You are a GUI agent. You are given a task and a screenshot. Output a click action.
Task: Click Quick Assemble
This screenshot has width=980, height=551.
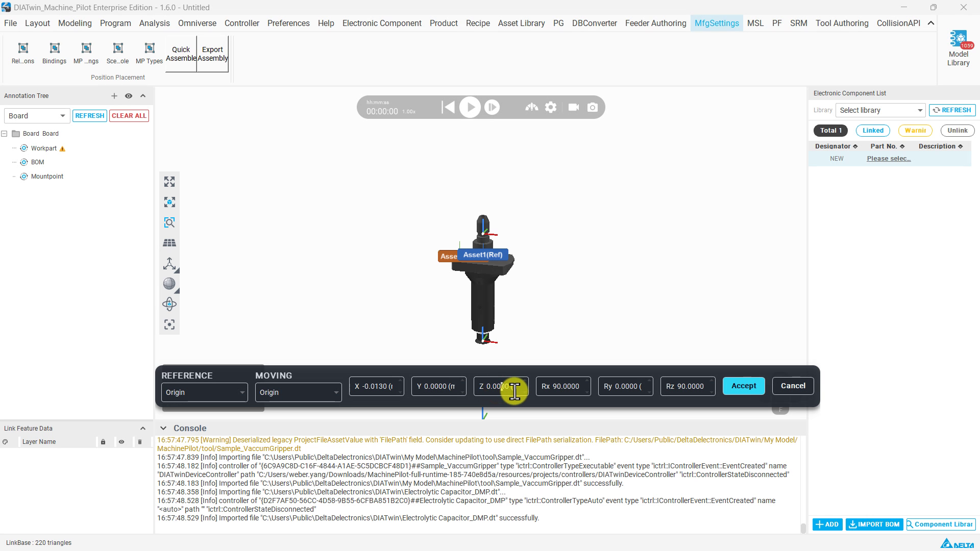(x=181, y=54)
